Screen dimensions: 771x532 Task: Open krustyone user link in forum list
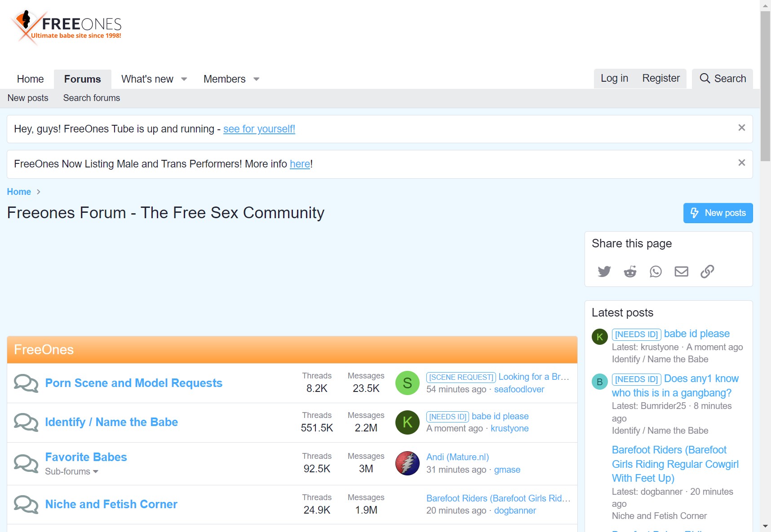coord(510,428)
